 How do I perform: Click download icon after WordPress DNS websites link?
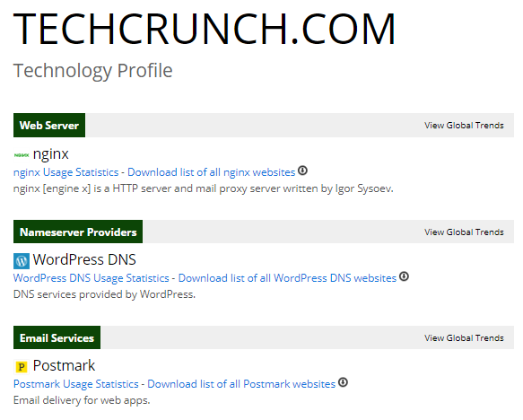(404, 276)
